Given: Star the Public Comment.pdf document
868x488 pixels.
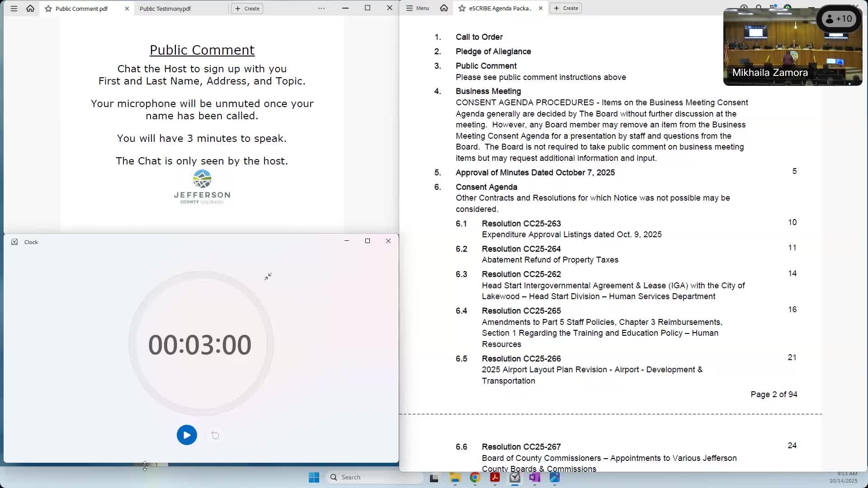Looking at the screenshot, I should coord(48,9).
